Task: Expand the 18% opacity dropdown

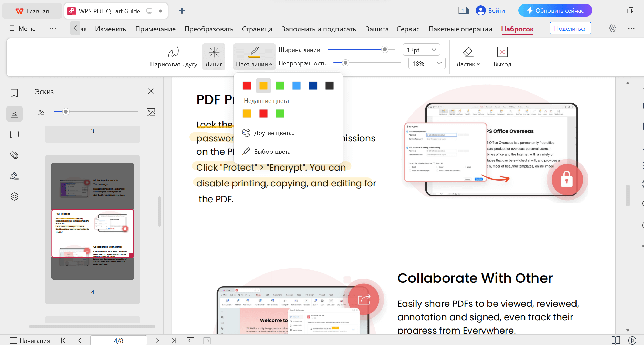Action: pos(427,63)
